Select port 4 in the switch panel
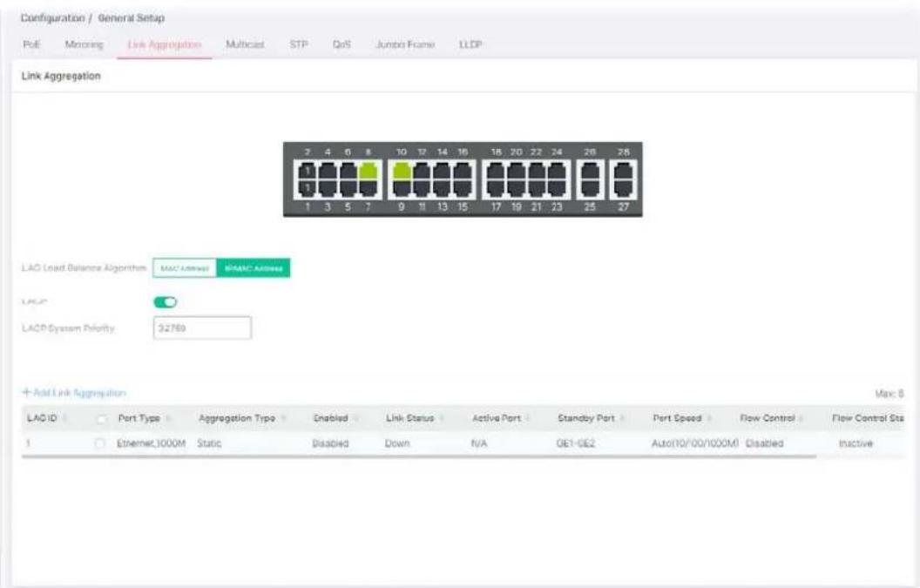This screenshot has height=588, width=920. (x=328, y=172)
